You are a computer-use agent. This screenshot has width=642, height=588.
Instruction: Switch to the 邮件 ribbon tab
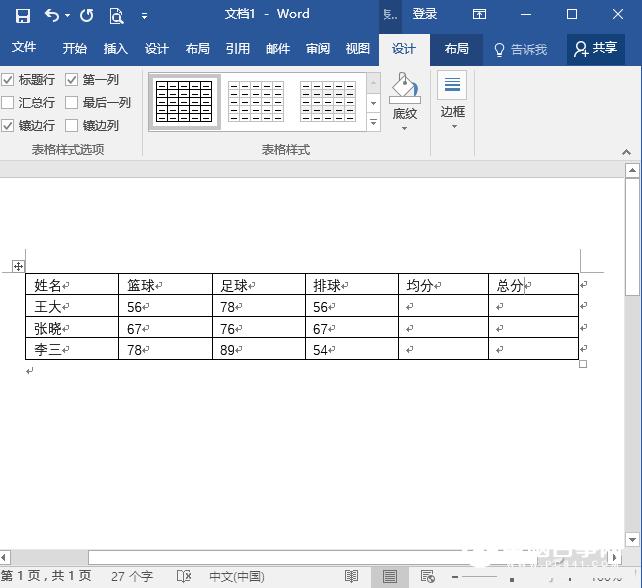click(278, 49)
